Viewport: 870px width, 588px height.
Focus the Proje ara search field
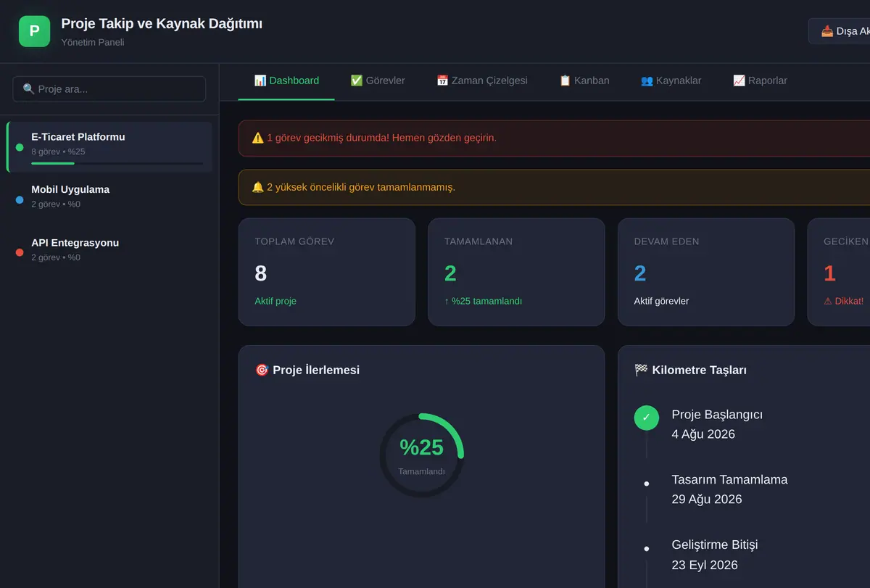[109, 89]
